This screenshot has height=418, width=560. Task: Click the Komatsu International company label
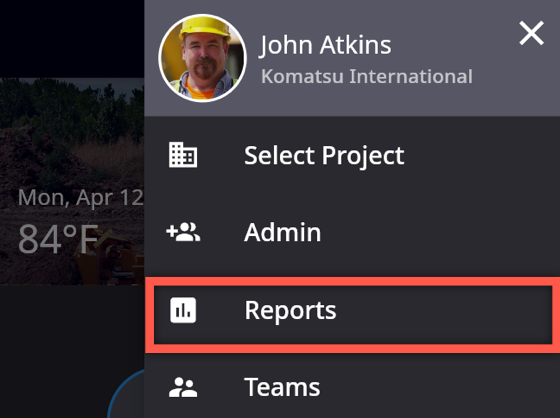pyautogui.click(x=367, y=76)
